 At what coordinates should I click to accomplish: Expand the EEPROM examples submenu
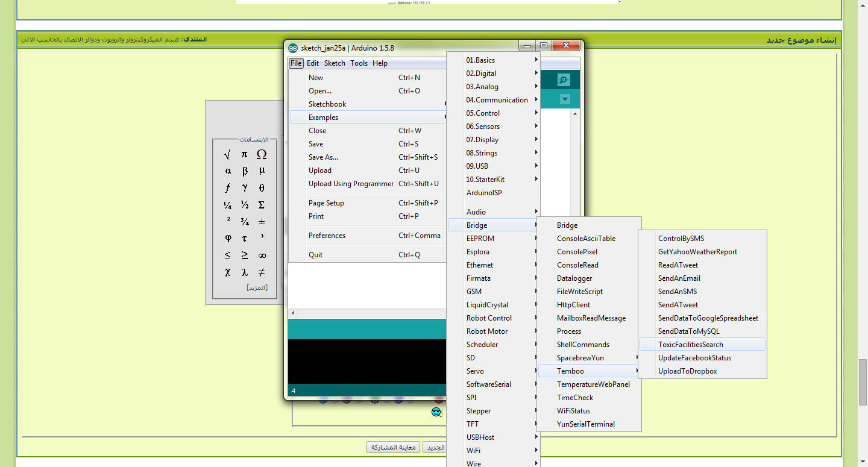[494, 239]
